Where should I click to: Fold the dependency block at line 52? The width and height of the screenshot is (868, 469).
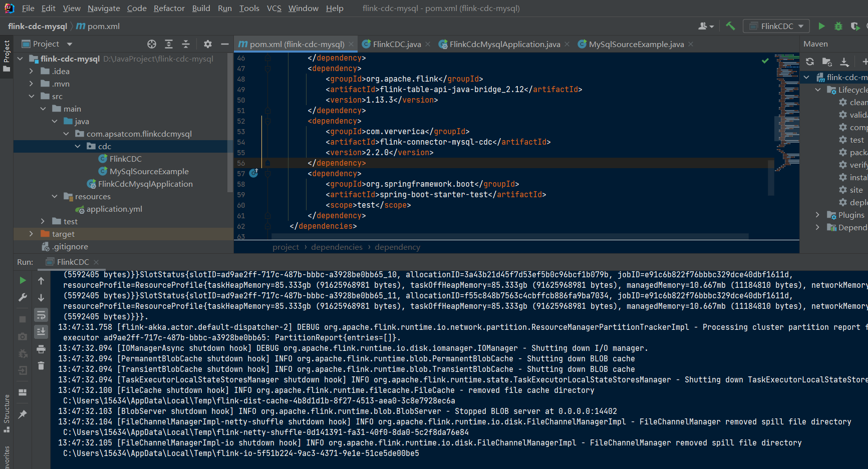coord(267,121)
